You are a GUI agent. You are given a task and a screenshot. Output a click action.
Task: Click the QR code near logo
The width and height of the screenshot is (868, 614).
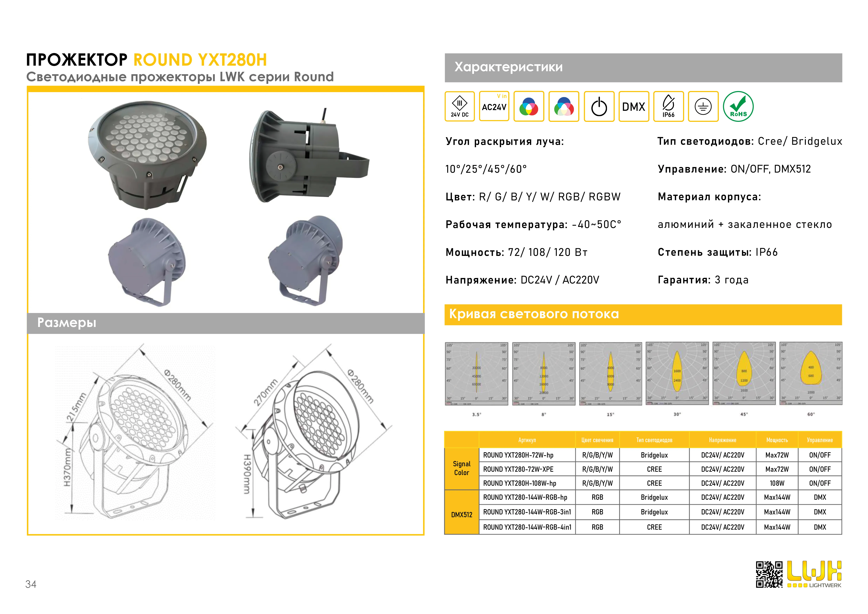pyautogui.click(x=769, y=575)
